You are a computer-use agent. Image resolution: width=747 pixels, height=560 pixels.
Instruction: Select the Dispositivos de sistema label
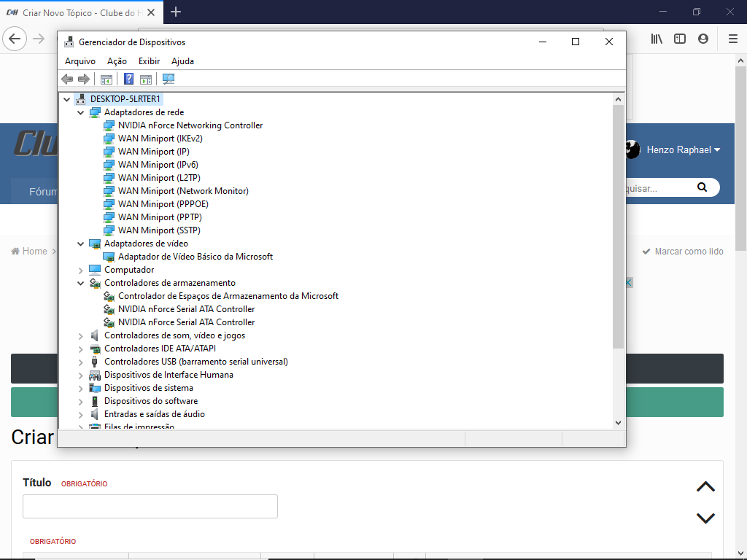(x=149, y=388)
